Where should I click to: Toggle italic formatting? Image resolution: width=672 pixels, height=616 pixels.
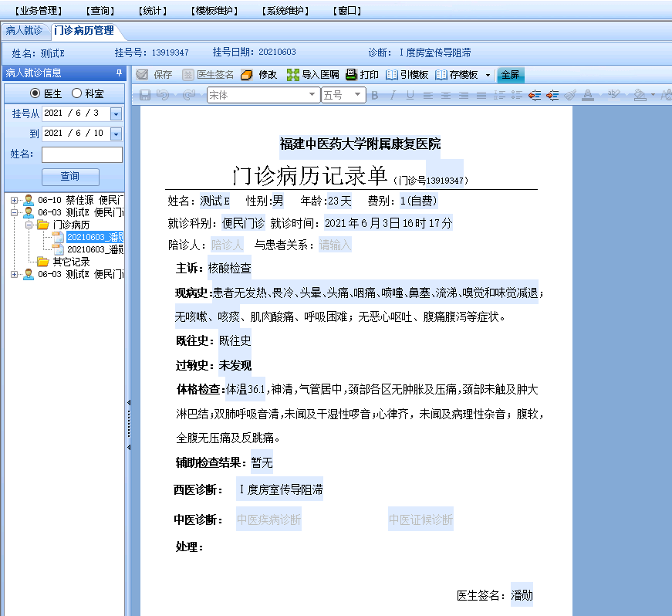click(x=393, y=95)
